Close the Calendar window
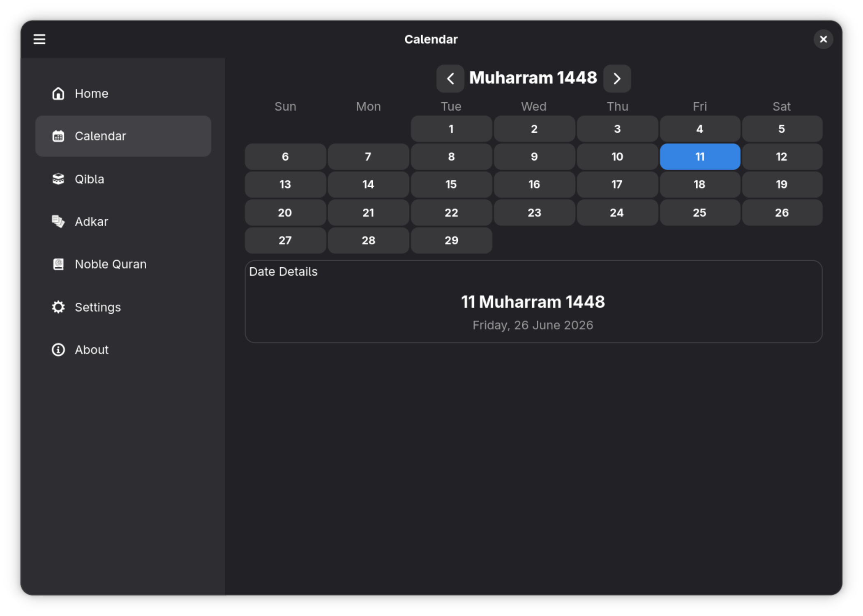 tap(823, 39)
